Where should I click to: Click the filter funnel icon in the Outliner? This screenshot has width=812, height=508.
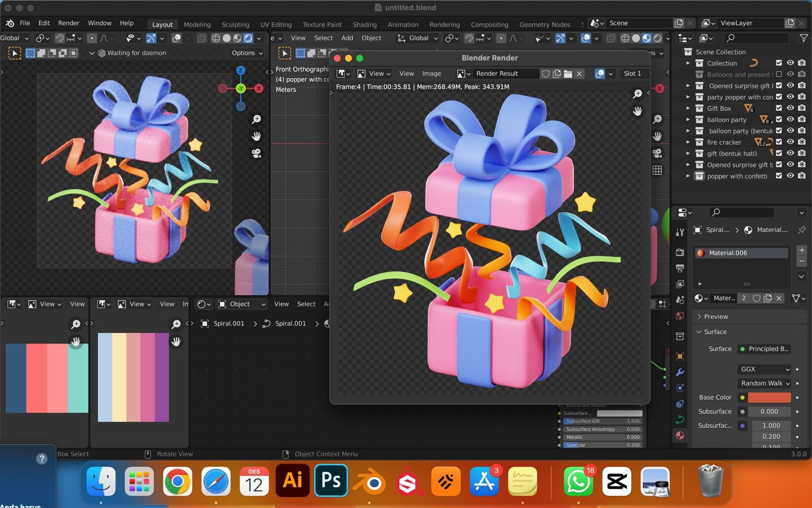click(803, 38)
